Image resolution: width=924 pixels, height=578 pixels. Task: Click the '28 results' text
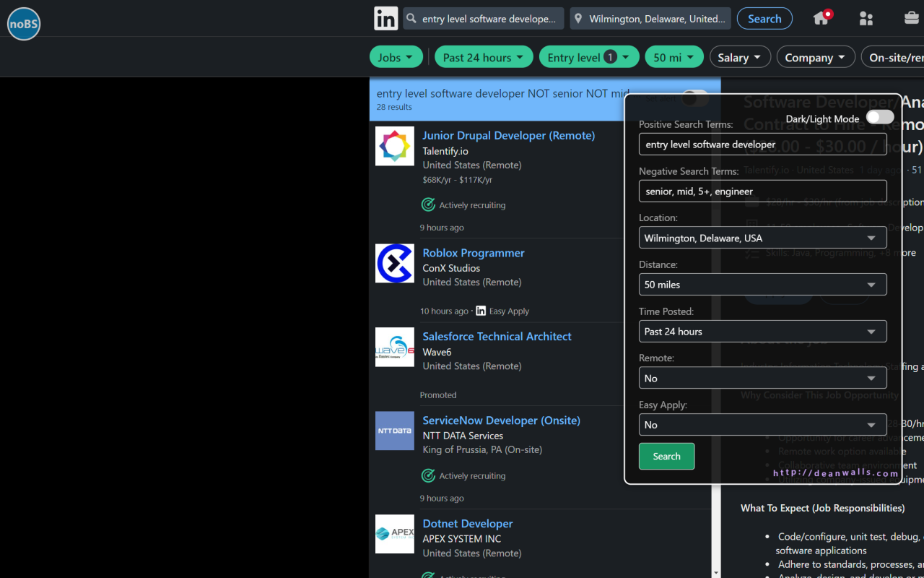pyautogui.click(x=394, y=107)
